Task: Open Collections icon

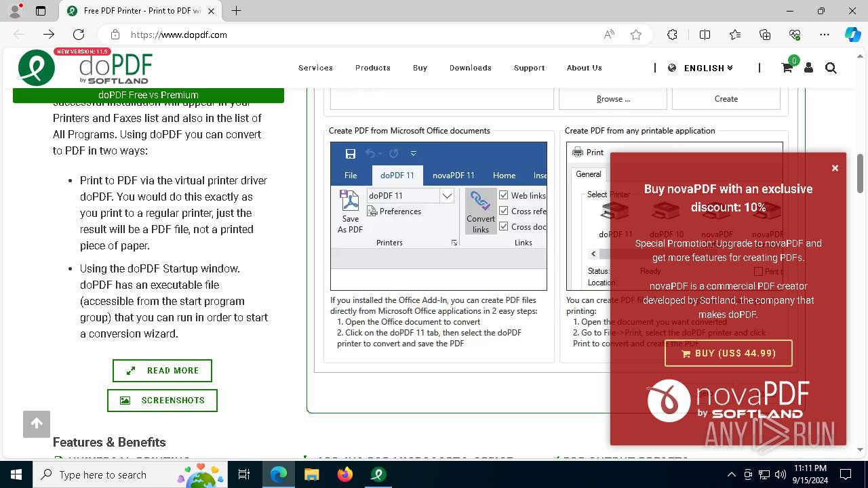Action: (x=765, y=35)
